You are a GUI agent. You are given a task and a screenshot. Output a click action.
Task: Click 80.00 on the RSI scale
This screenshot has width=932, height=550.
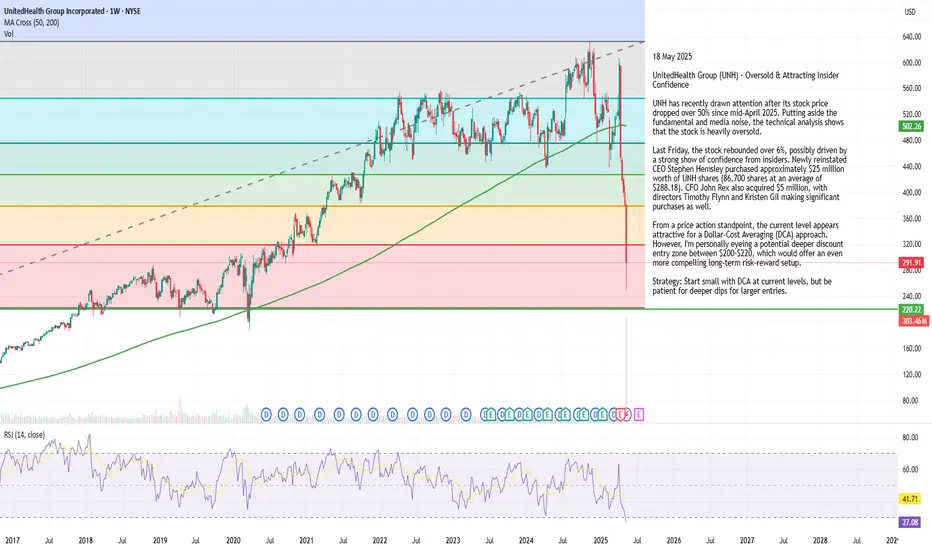coord(910,438)
